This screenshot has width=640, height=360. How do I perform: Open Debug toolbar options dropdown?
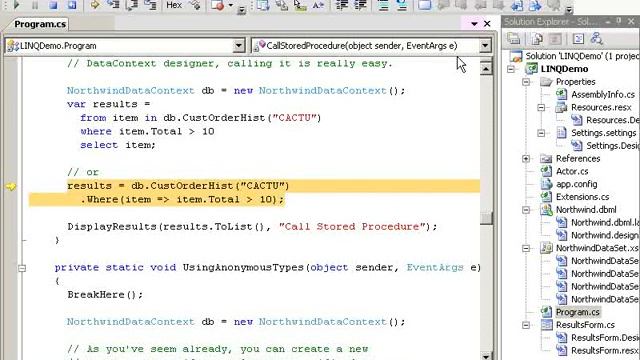tap(242, 10)
